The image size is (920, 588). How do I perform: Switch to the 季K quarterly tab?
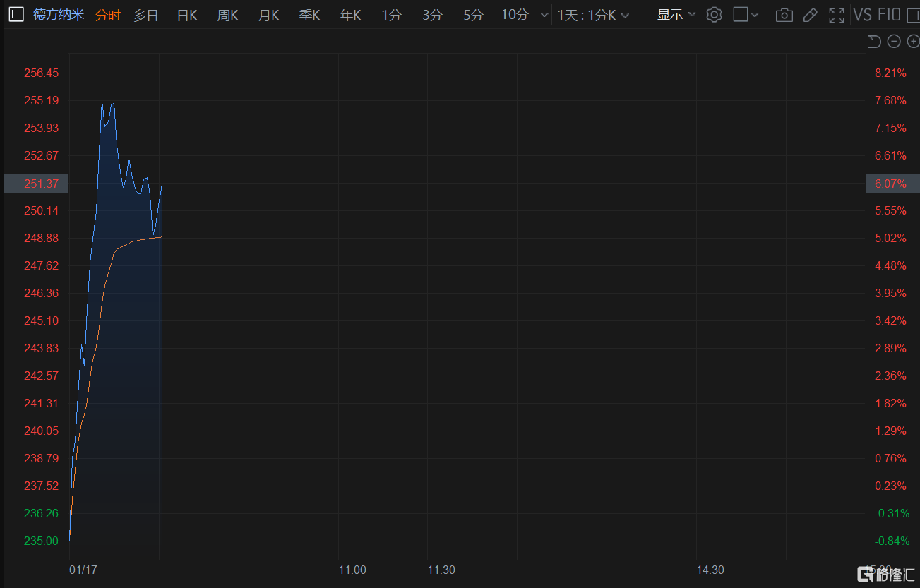[x=309, y=15]
